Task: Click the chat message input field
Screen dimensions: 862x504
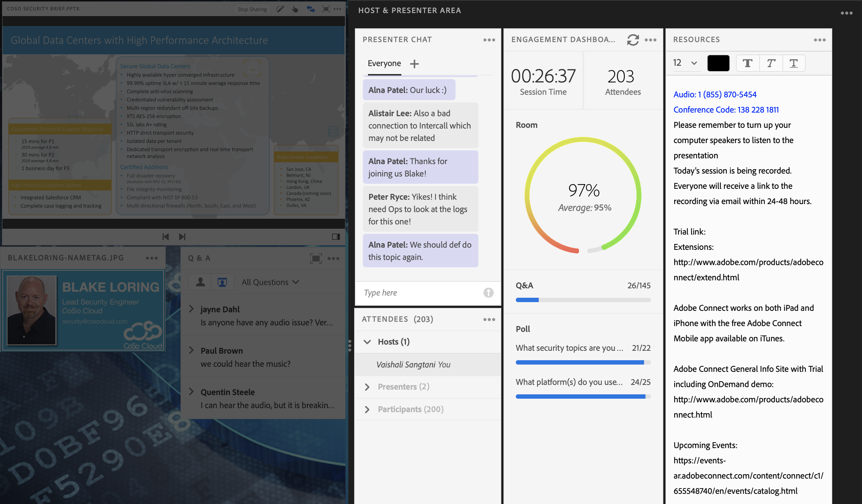Action: coord(410,293)
